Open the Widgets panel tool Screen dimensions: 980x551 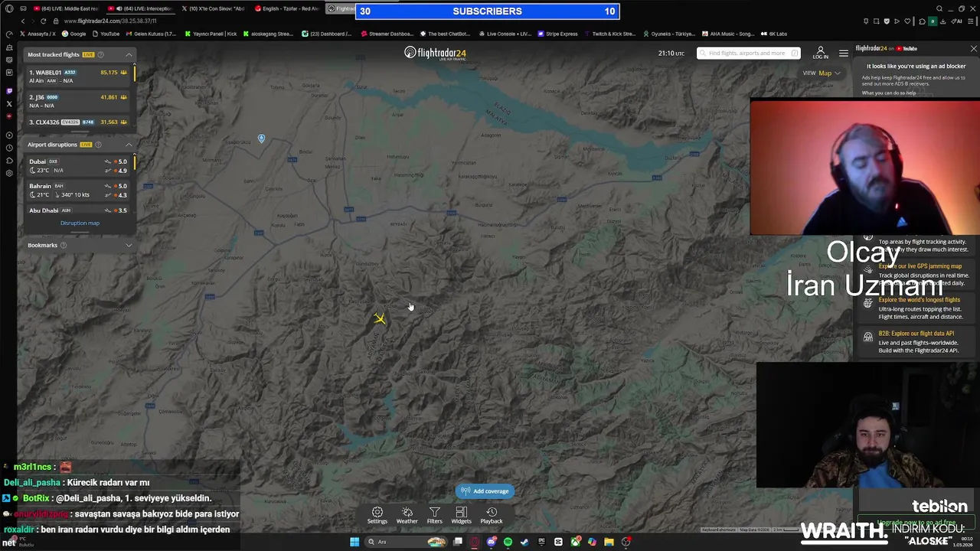coord(461,515)
